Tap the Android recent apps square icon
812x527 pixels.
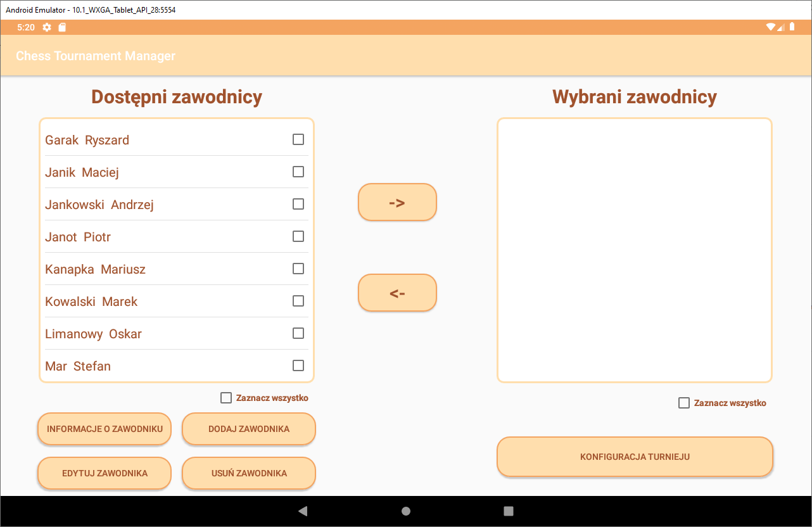coord(509,511)
